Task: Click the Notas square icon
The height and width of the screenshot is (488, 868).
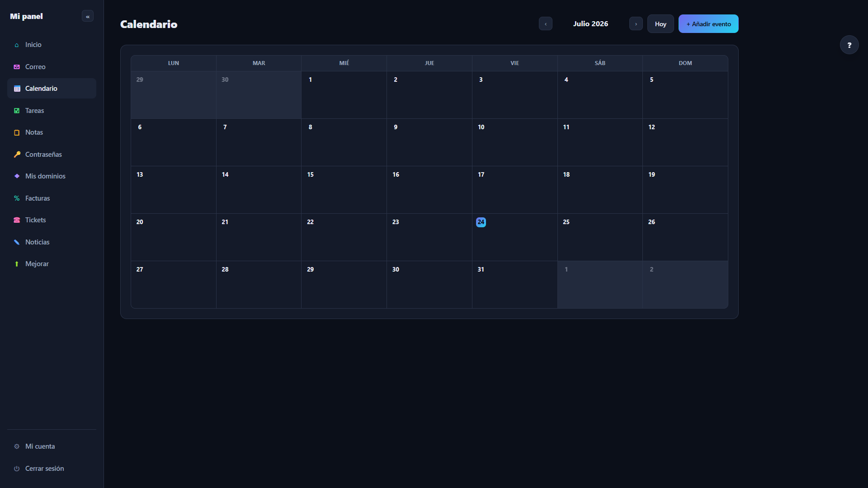Action: tap(17, 132)
